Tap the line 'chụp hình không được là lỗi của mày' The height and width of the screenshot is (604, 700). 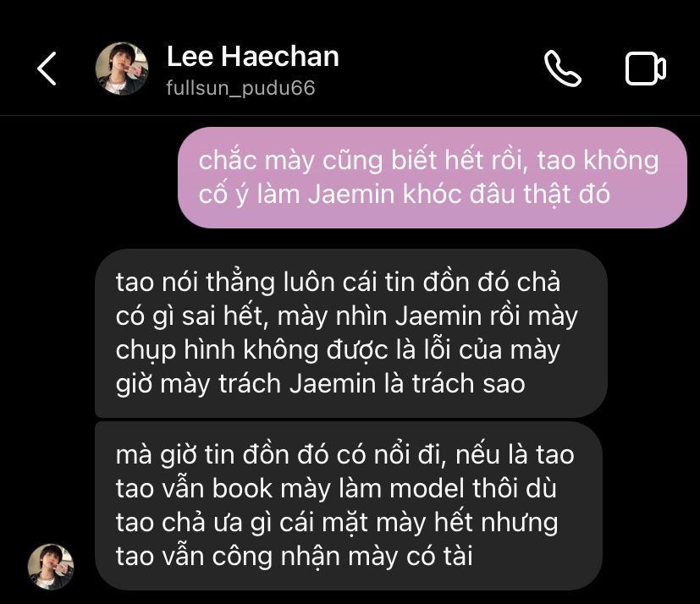338,350
